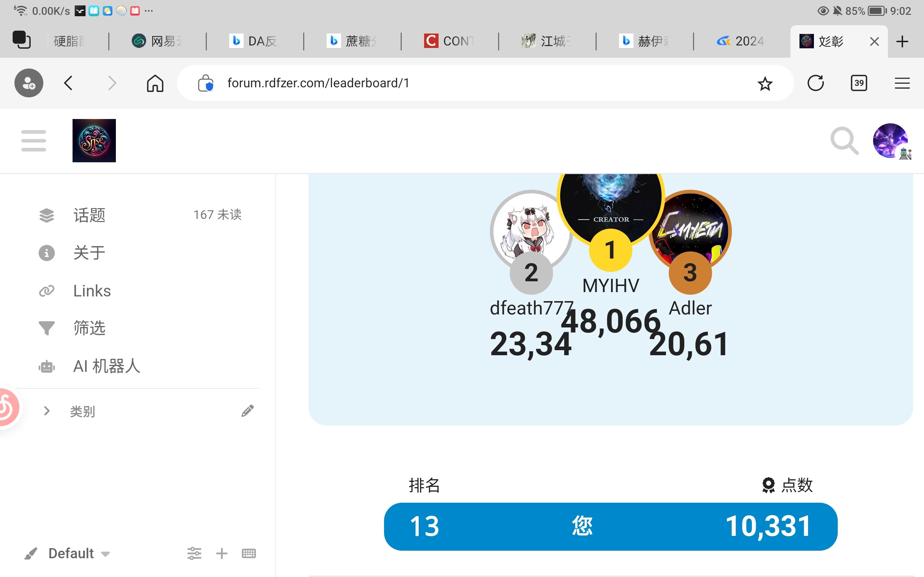
Task: Switch to the 网易 browser tab
Action: point(157,41)
